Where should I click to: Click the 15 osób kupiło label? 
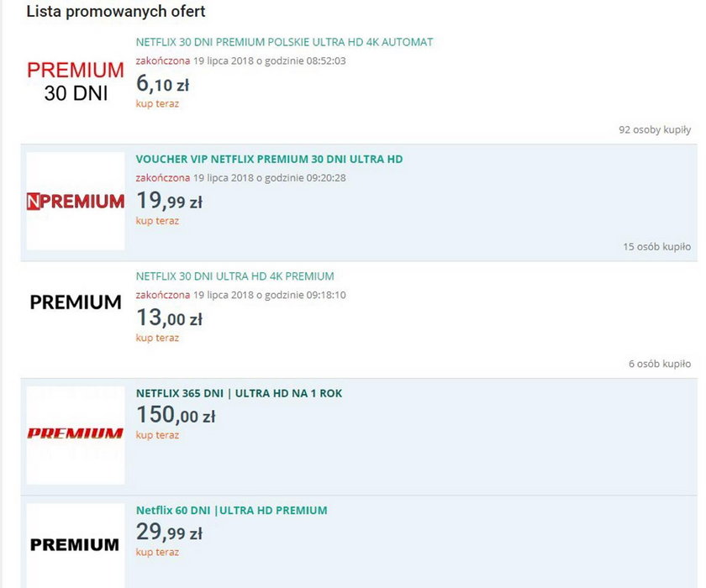(657, 246)
